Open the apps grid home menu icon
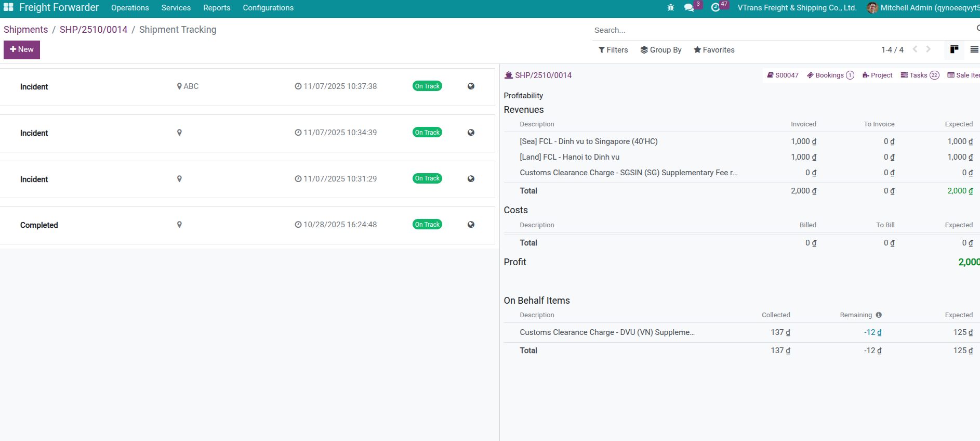This screenshot has height=441, width=980. pos(8,7)
